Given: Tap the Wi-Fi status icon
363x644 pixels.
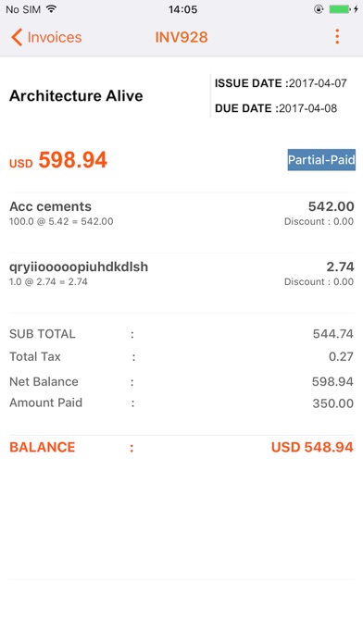Looking at the screenshot, I should (x=51, y=9).
